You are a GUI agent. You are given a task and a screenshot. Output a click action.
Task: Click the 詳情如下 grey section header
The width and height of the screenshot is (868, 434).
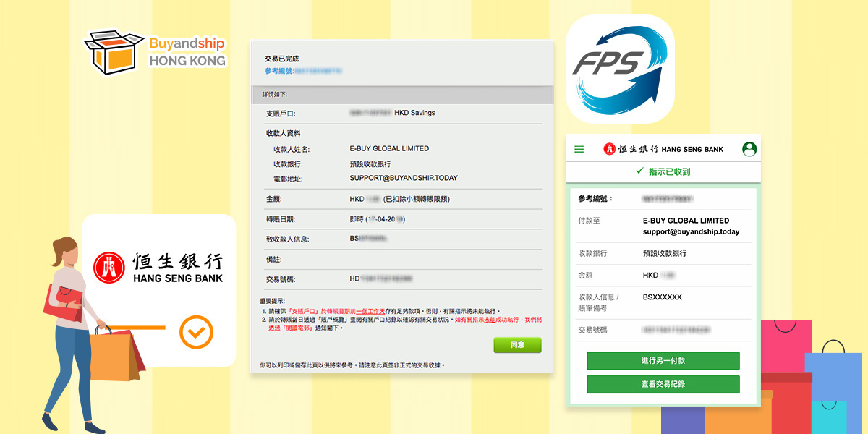pos(401,94)
